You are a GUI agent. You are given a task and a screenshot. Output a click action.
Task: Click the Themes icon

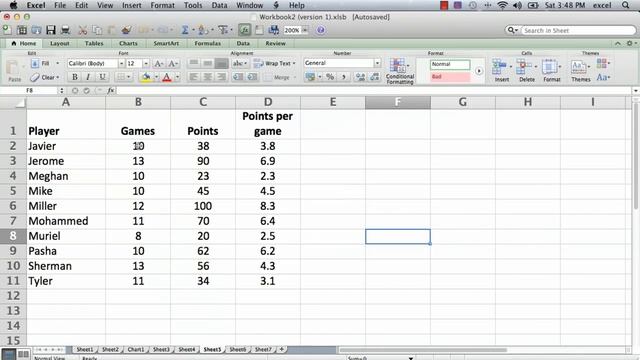point(578,67)
